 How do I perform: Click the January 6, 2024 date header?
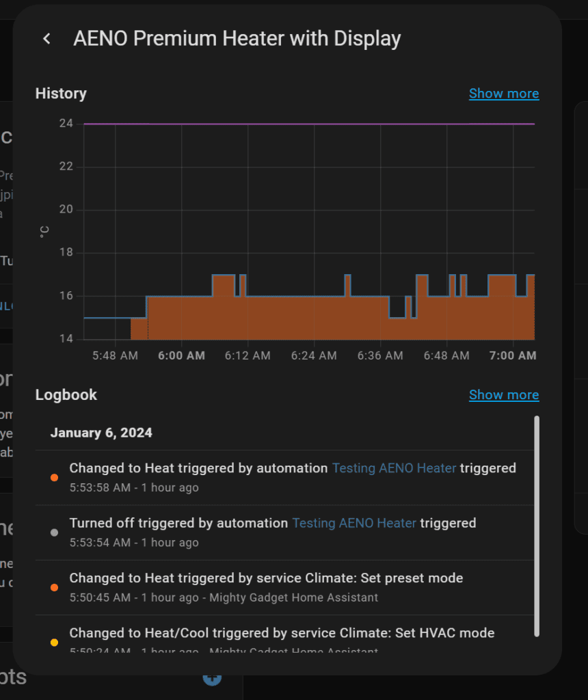[101, 433]
